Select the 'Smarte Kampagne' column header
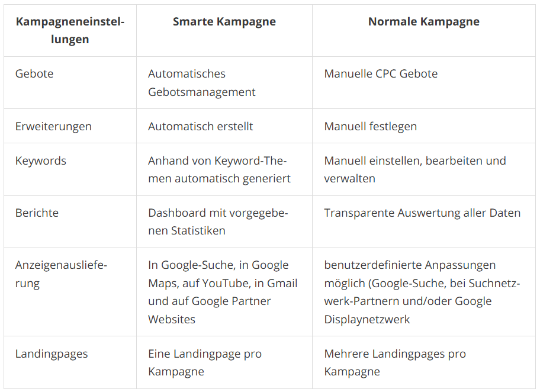Viewport: 540px width, 392px height. coord(224,22)
